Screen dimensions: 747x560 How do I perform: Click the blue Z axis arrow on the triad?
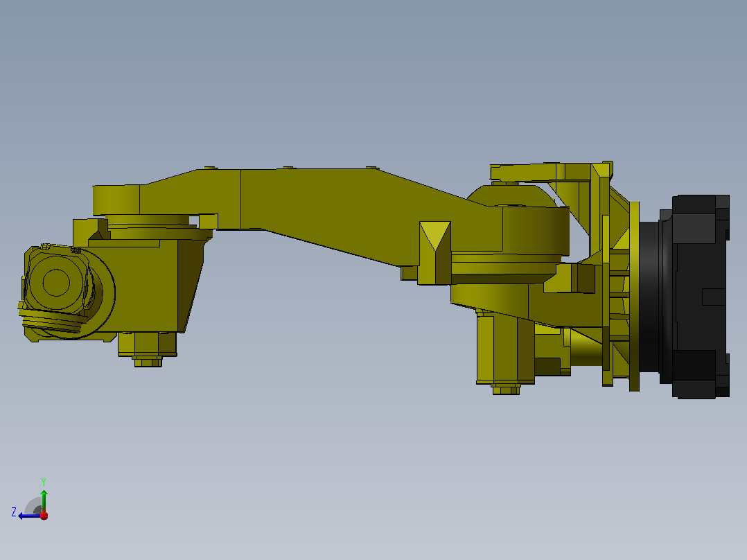[28, 516]
